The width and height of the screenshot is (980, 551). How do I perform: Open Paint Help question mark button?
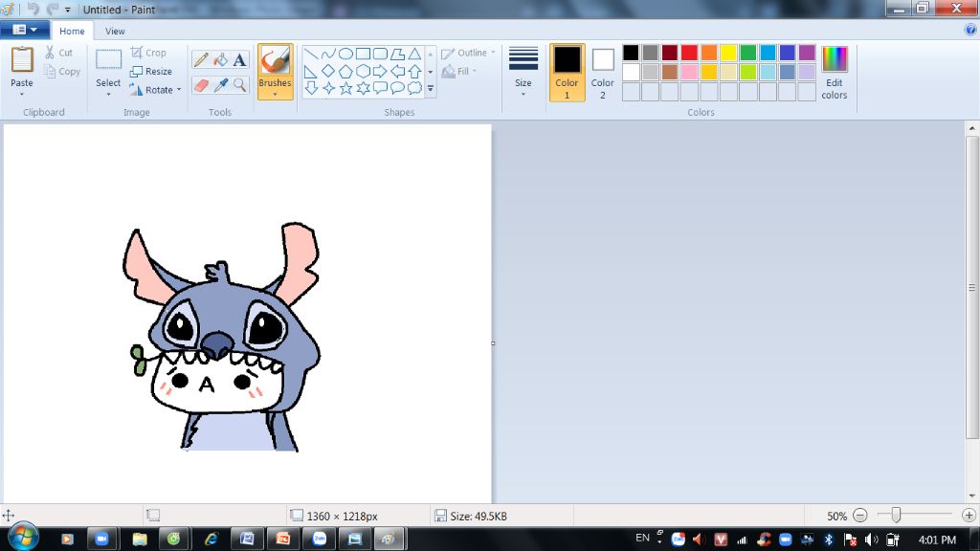(970, 30)
